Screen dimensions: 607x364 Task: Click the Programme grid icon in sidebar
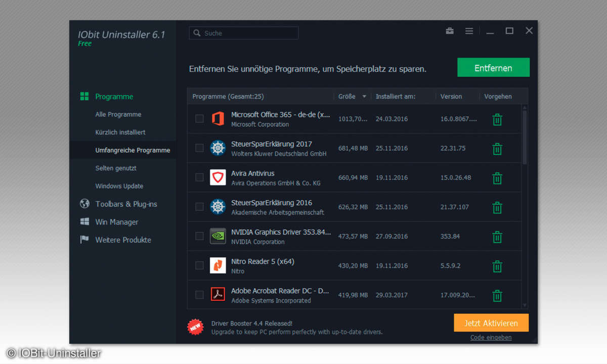tap(84, 96)
